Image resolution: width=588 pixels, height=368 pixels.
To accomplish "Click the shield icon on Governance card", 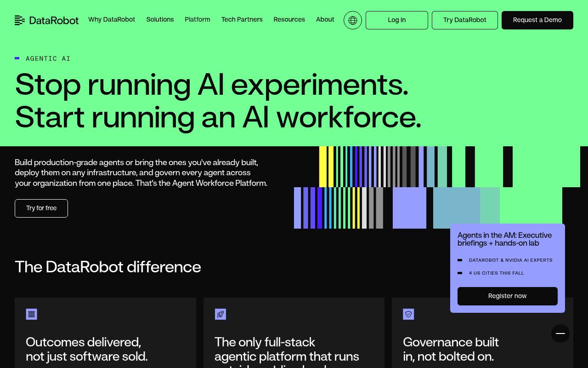I will [408, 314].
